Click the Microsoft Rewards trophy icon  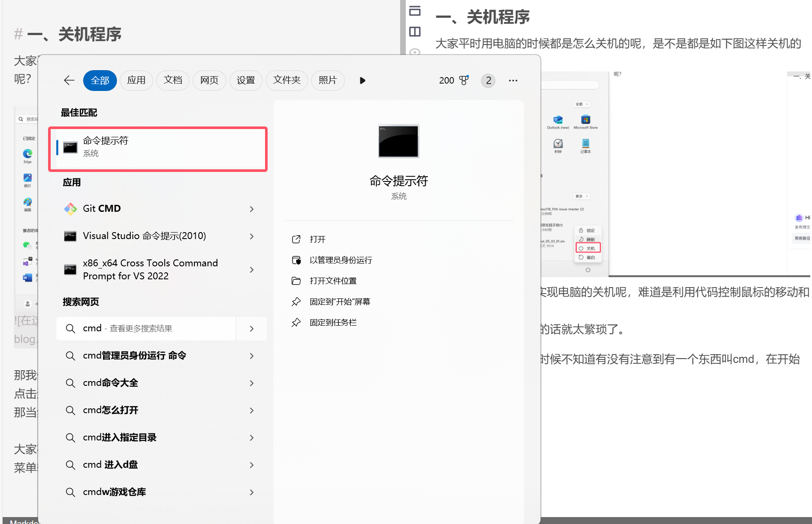464,80
